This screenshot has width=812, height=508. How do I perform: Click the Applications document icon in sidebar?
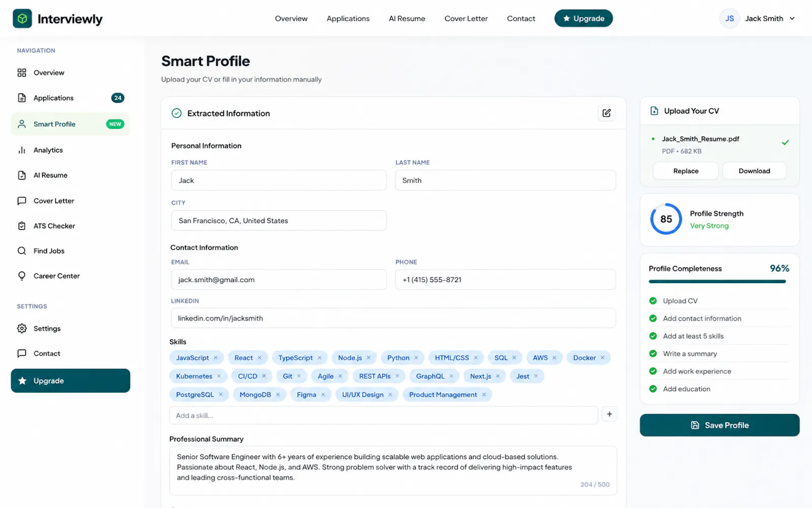(x=22, y=98)
